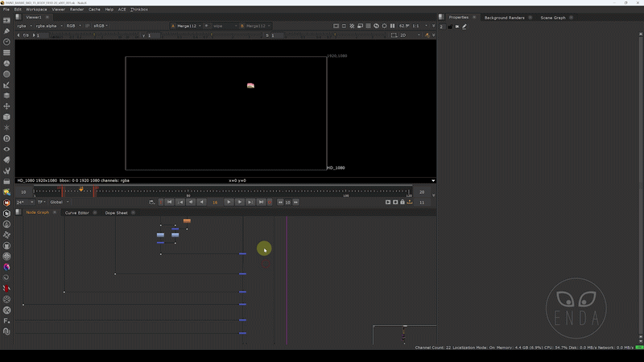The image size is (644, 362).
Task: Open the Deep nodes toolbar icon
Action: click(x=6, y=138)
